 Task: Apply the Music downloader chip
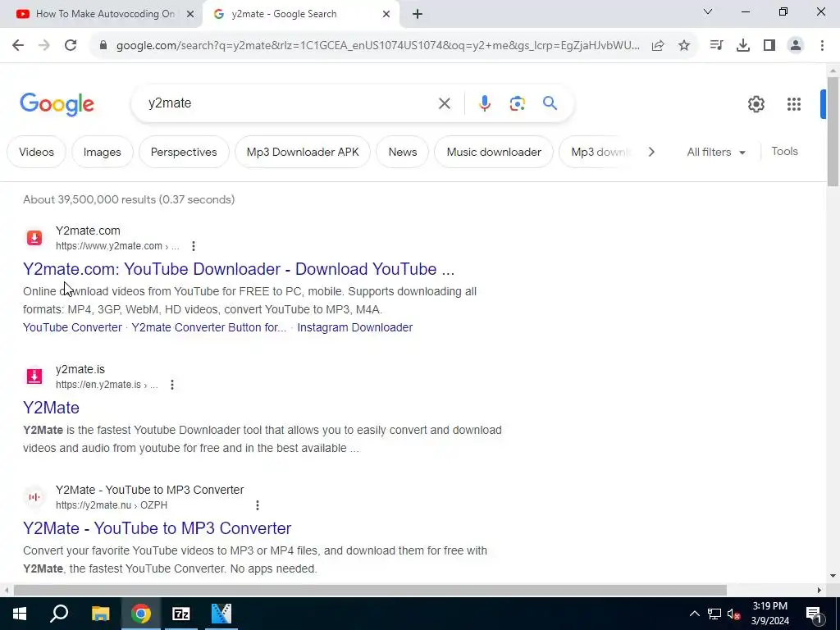(x=493, y=152)
